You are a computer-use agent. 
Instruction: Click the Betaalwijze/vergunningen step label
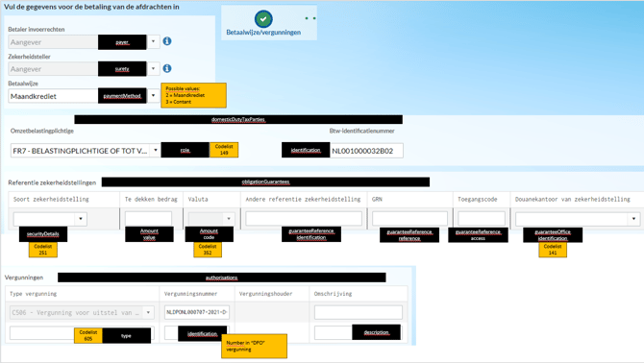tap(263, 33)
